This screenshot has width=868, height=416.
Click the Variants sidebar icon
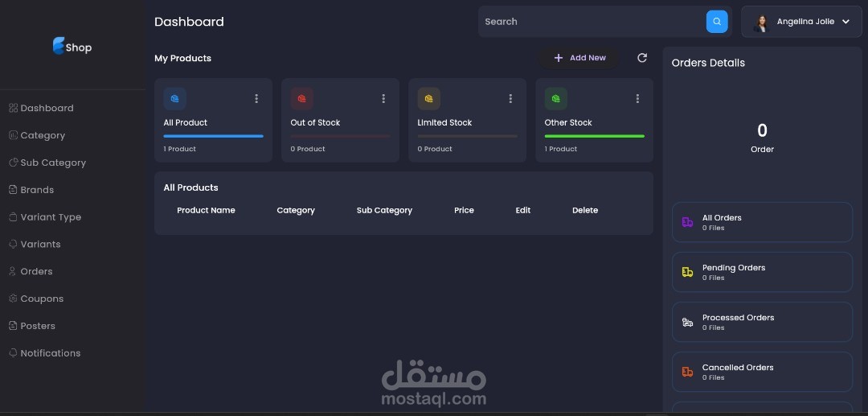14,245
